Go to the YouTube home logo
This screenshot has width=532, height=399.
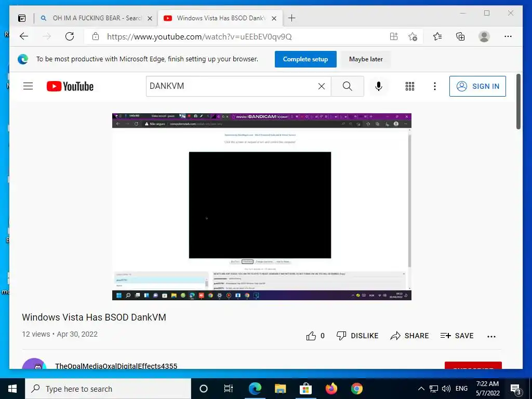70,86
